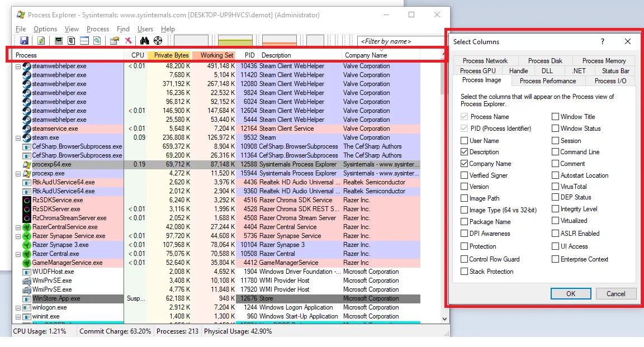The width and height of the screenshot is (644, 347).
Task: Sort by the CPU column header
Action: pyautogui.click(x=135, y=55)
